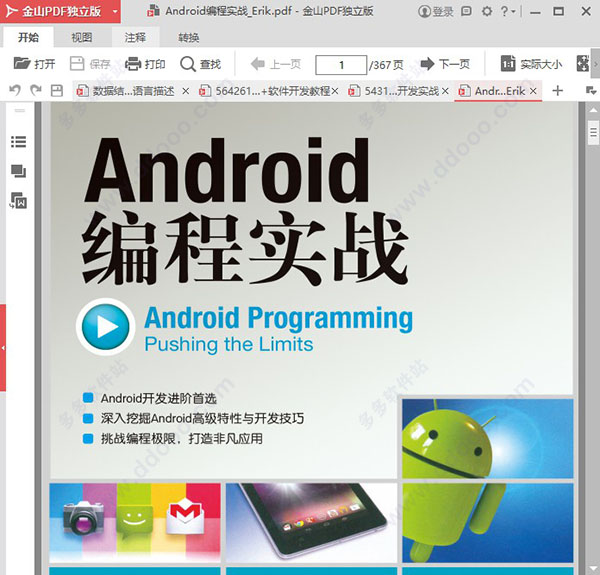Click the 1:1 actual size icon
600x575 pixels.
[508, 64]
